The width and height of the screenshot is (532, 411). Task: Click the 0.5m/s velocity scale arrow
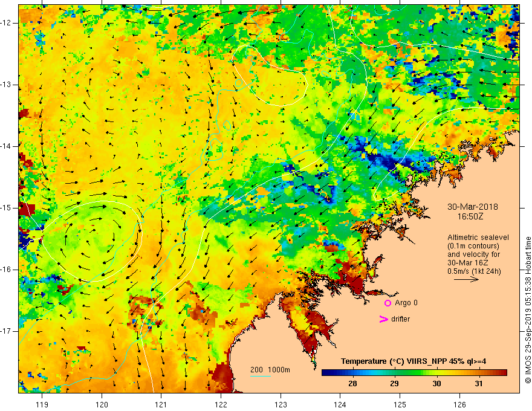coord(466,279)
